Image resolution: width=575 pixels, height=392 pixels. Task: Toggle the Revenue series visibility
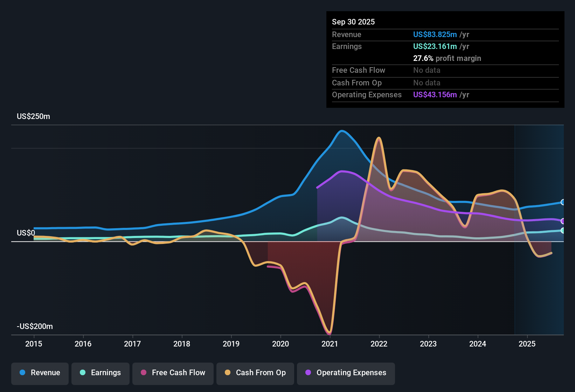click(x=40, y=373)
